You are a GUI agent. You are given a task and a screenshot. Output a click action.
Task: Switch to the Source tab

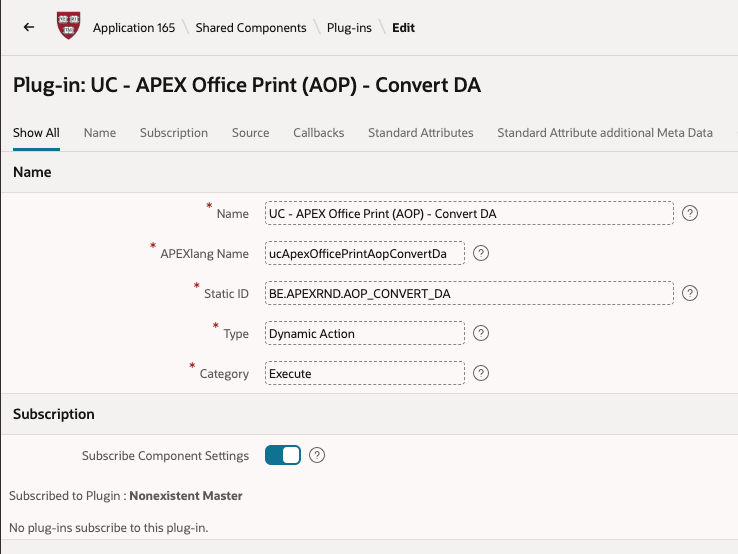[250, 133]
